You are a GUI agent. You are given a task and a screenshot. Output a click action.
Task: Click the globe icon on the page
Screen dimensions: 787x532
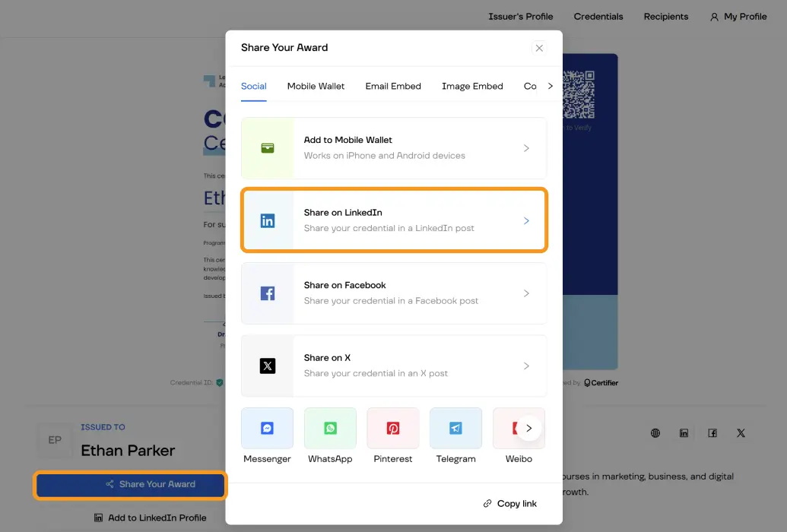[x=655, y=433]
